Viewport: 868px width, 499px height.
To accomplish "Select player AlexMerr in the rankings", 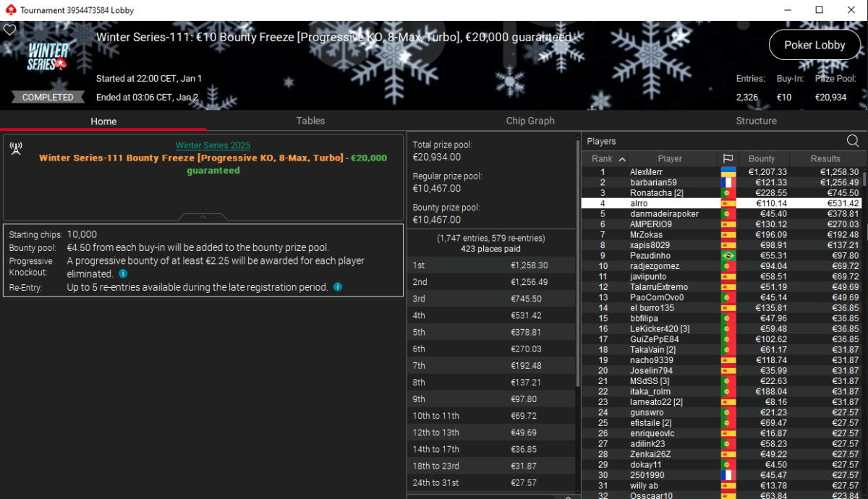I will coord(646,172).
